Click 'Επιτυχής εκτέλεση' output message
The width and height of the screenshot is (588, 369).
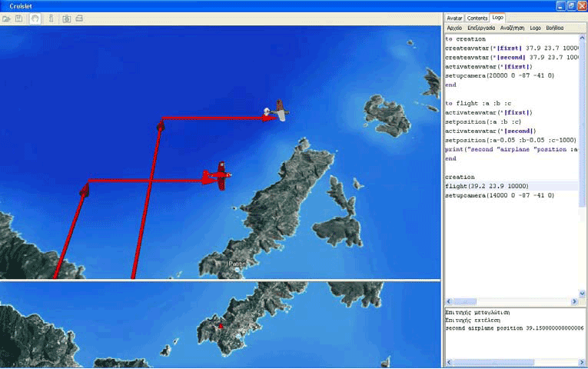coord(473,321)
